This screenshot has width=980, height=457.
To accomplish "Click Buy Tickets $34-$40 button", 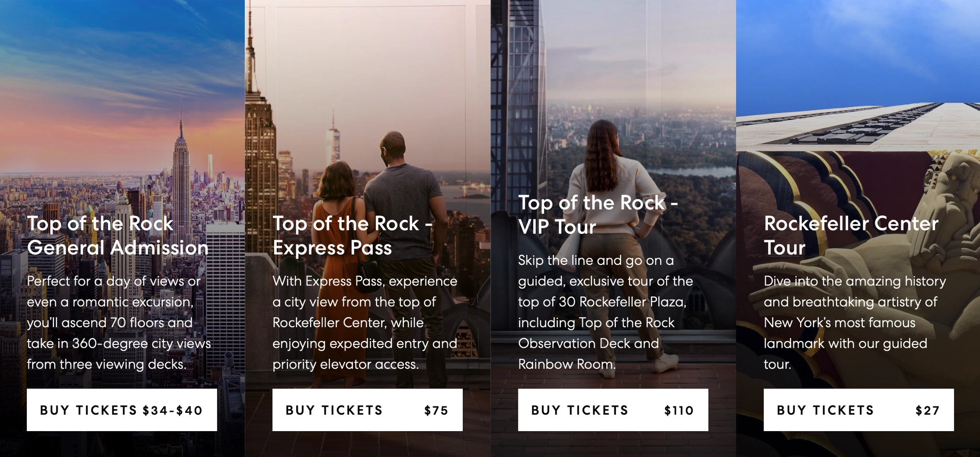I will (122, 410).
